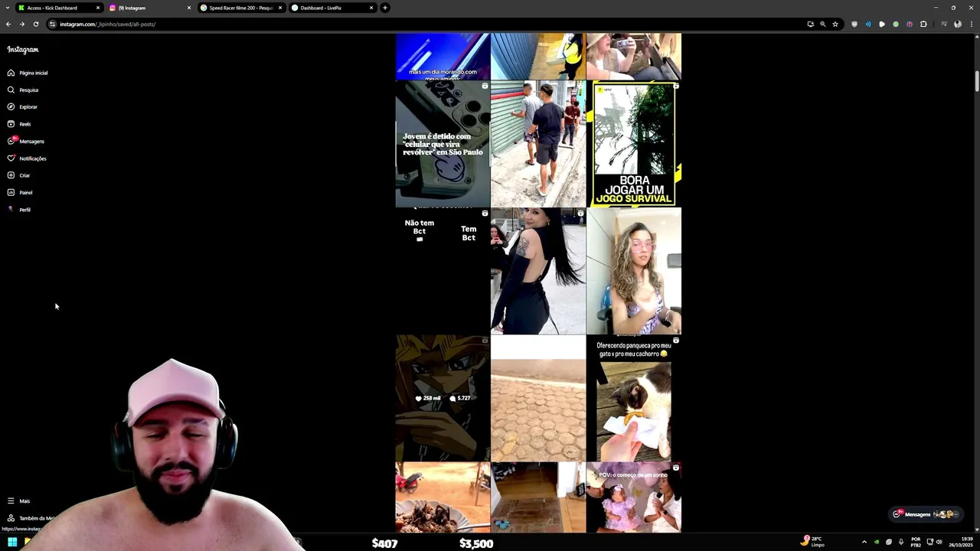
Task: Click the blue sound-wave extension icon
Action: pos(868,24)
